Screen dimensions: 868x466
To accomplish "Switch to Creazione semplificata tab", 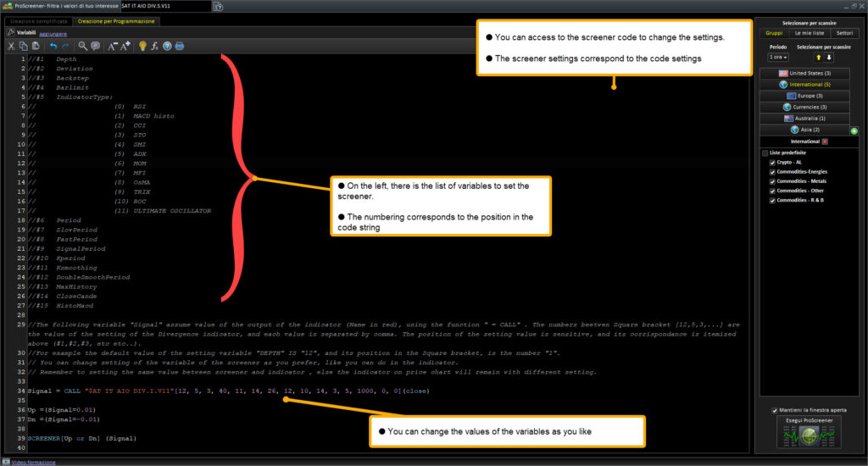I will click(x=38, y=20).
